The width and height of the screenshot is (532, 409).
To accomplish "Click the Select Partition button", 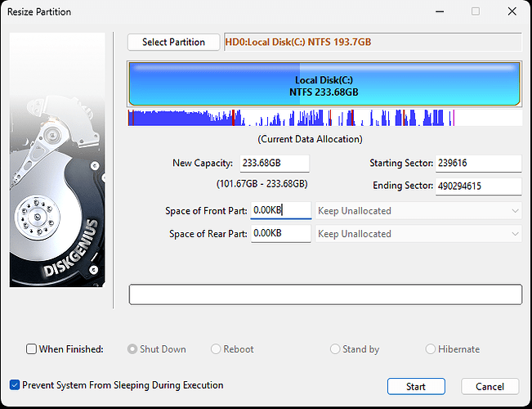I will click(173, 42).
